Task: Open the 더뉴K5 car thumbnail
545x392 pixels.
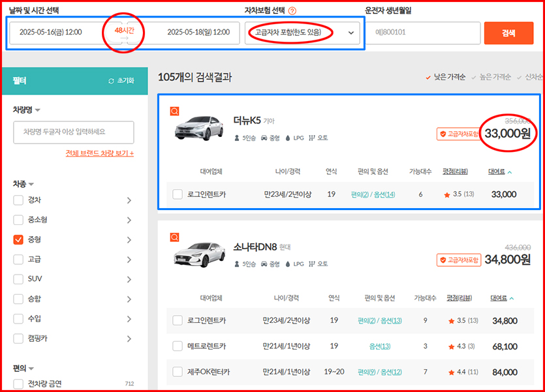Action: (199, 128)
